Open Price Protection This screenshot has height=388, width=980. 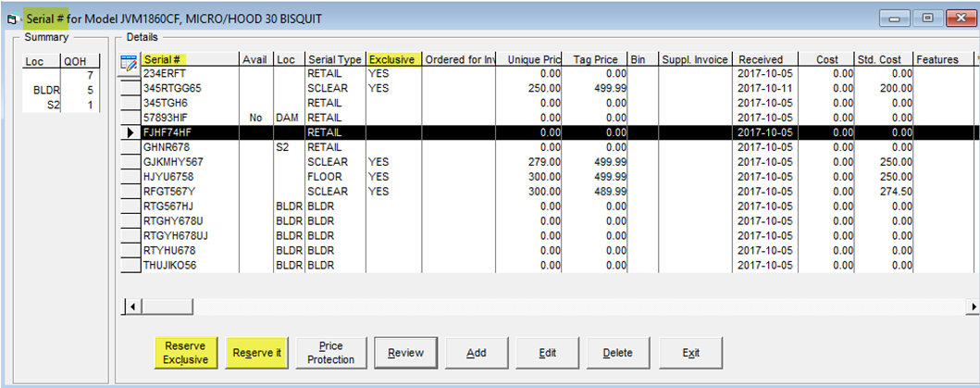coord(330,353)
